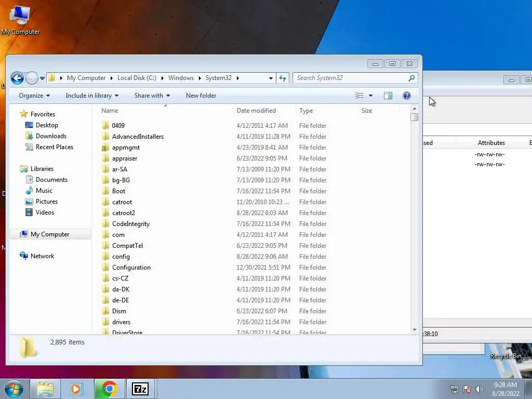This screenshot has width=532, height=399.
Task: Click the Search System32 box
Action: pos(355,78)
